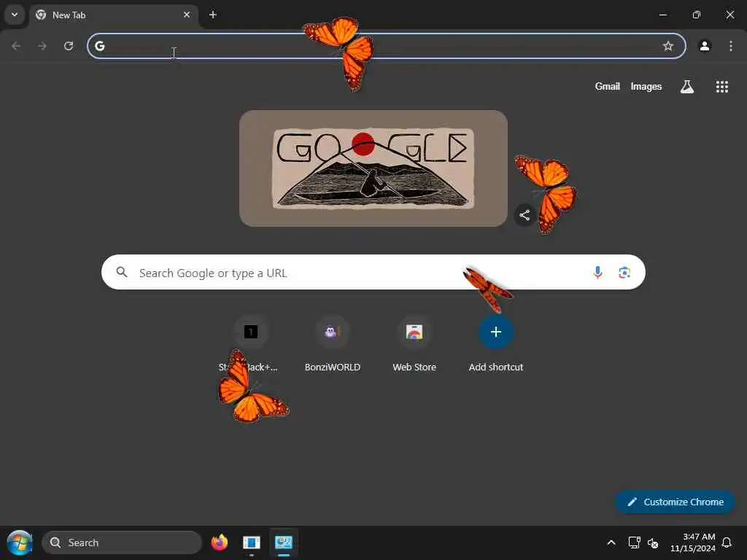Open muted volume tray icon
747x560 pixels.
pyautogui.click(x=653, y=542)
